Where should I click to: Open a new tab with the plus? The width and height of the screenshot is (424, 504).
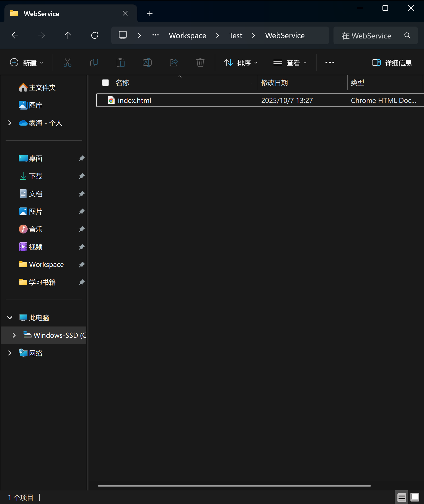click(150, 14)
